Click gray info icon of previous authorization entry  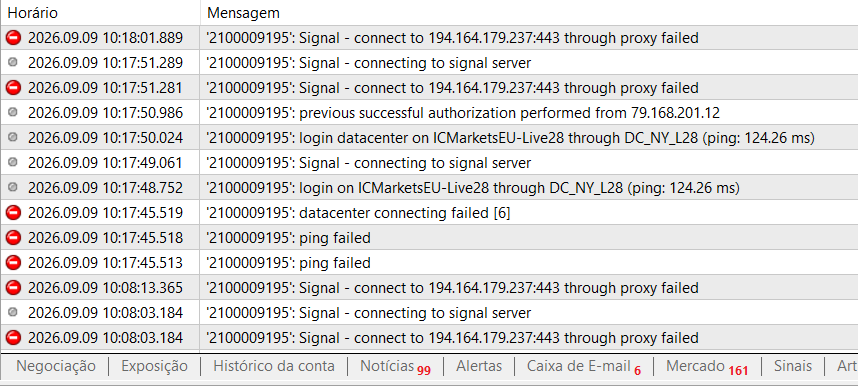[x=13, y=112]
